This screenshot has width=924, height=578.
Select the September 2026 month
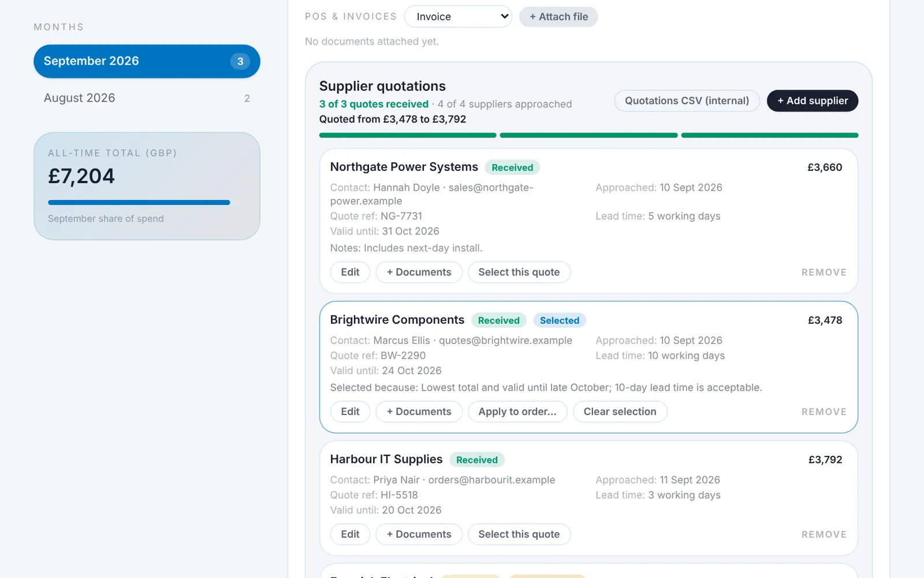[147, 61]
